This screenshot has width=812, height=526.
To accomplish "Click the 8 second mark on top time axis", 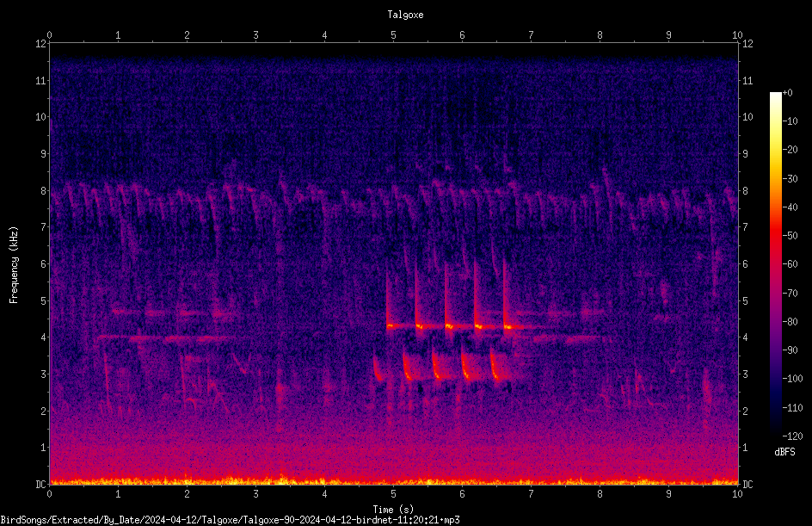I will [x=600, y=34].
